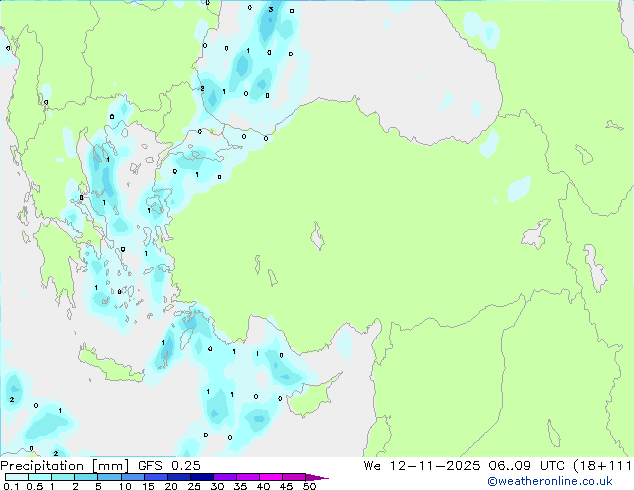Click the 'GFS 0.25' model label
634x490 pixels.
(169, 466)
